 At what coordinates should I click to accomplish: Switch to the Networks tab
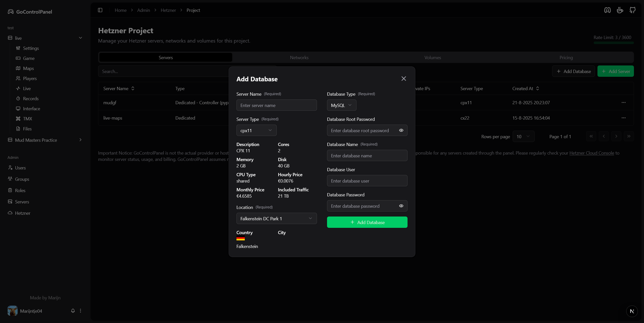pos(299,57)
